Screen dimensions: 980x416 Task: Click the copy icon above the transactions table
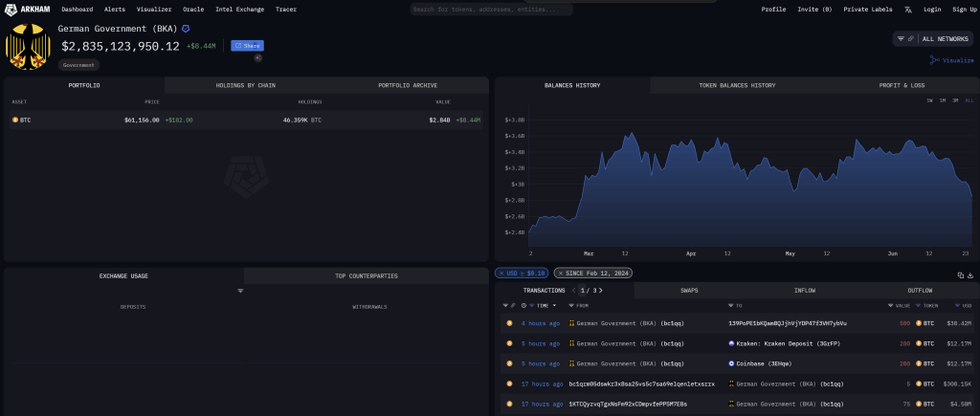(x=960, y=275)
